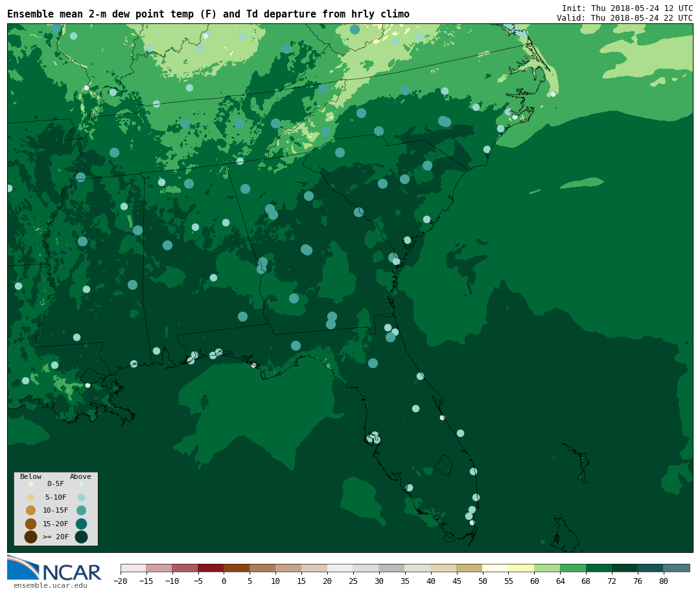The height and width of the screenshot is (593, 700).
Task: Pick the 20 to 25 colorbar swatch
Action: tap(340, 568)
